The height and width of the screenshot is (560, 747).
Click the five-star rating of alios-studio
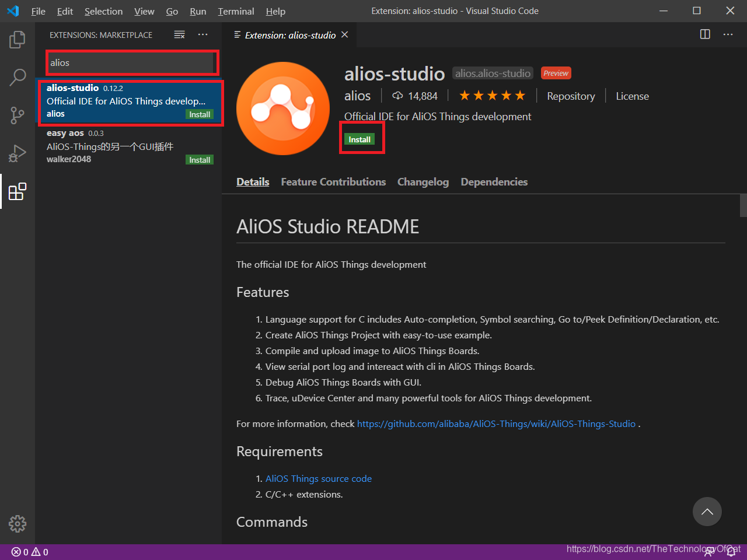492,96
